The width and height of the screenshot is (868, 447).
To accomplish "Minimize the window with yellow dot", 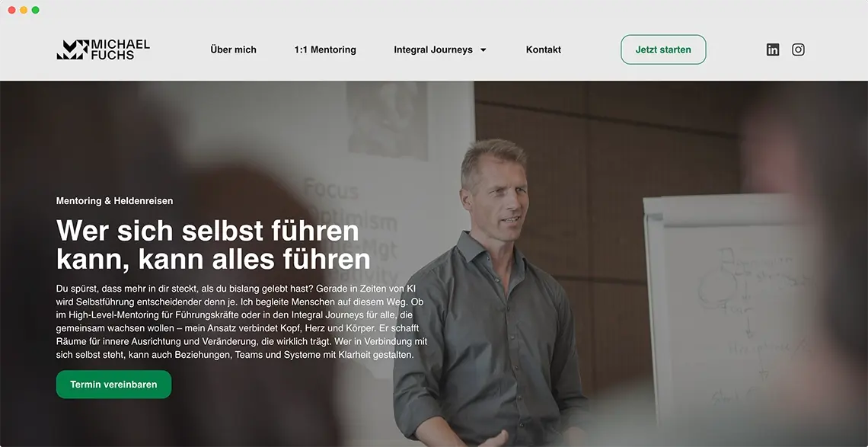I will pyautogui.click(x=24, y=10).
